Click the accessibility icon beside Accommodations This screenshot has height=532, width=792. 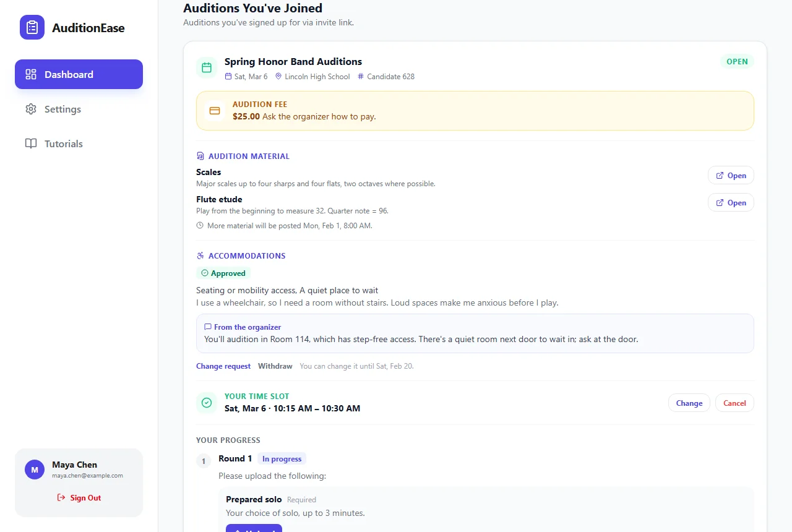pyautogui.click(x=200, y=256)
